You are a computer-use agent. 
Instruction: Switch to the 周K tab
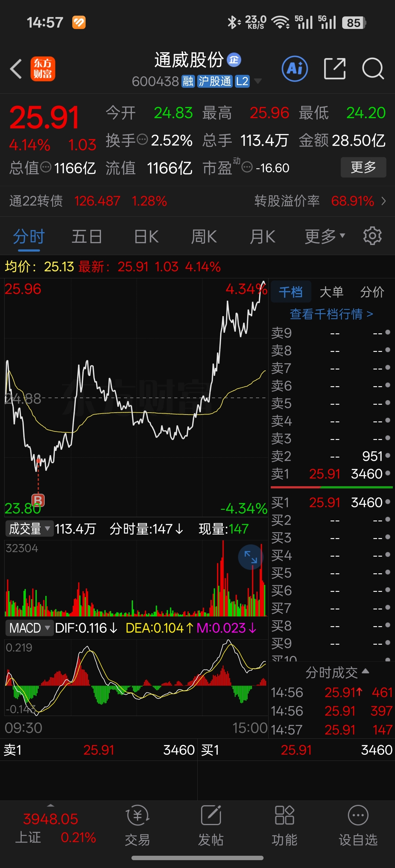point(204,236)
